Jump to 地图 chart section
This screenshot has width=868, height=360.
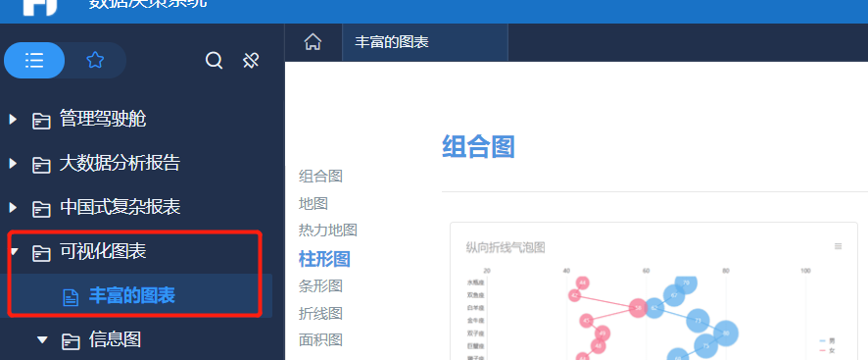pos(313,204)
